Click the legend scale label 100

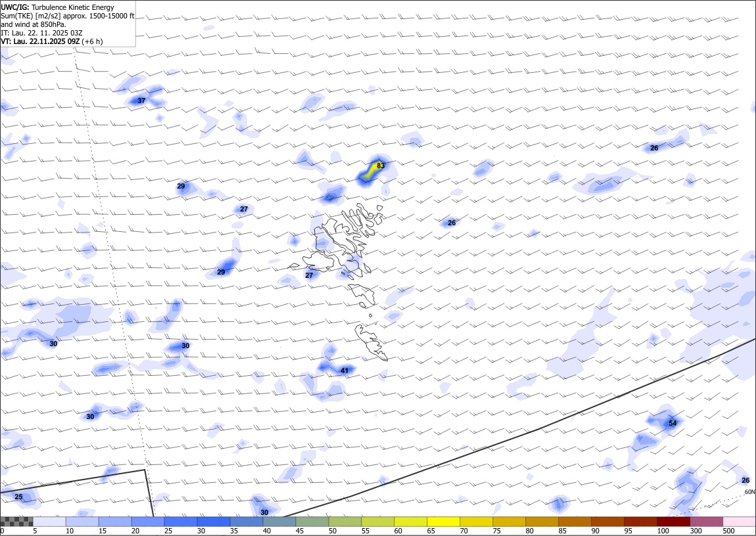(x=663, y=531)
